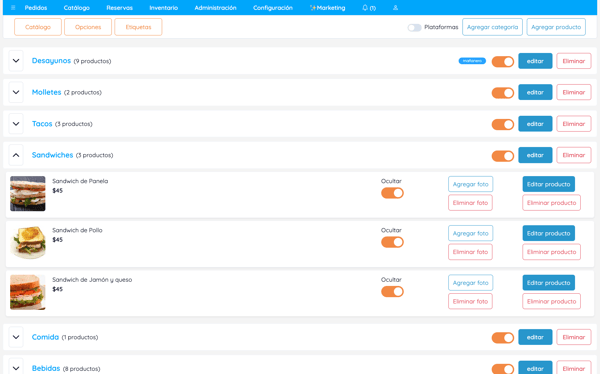The image size is (600, 374).
Task: Click Agregar producto button
Action: tap(556, 27)
